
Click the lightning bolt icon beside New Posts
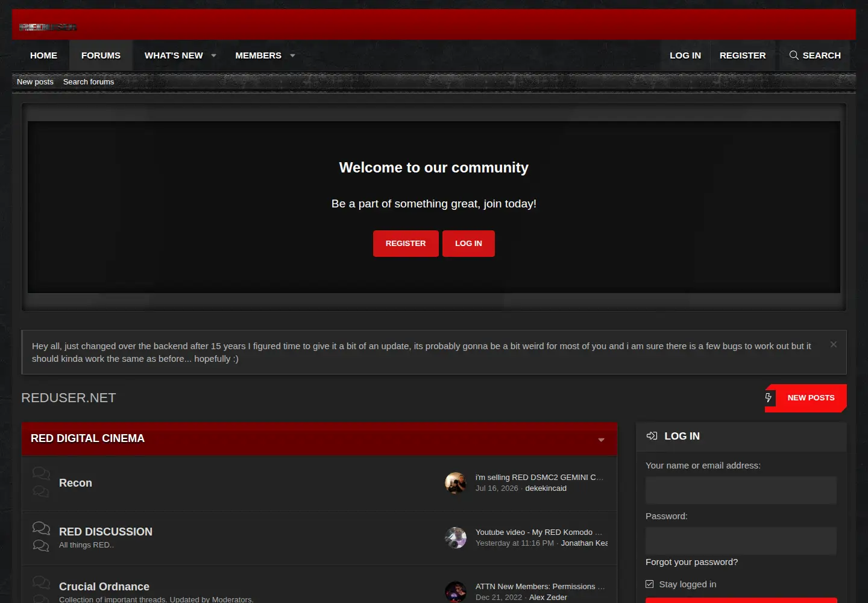tap(769, 398)
